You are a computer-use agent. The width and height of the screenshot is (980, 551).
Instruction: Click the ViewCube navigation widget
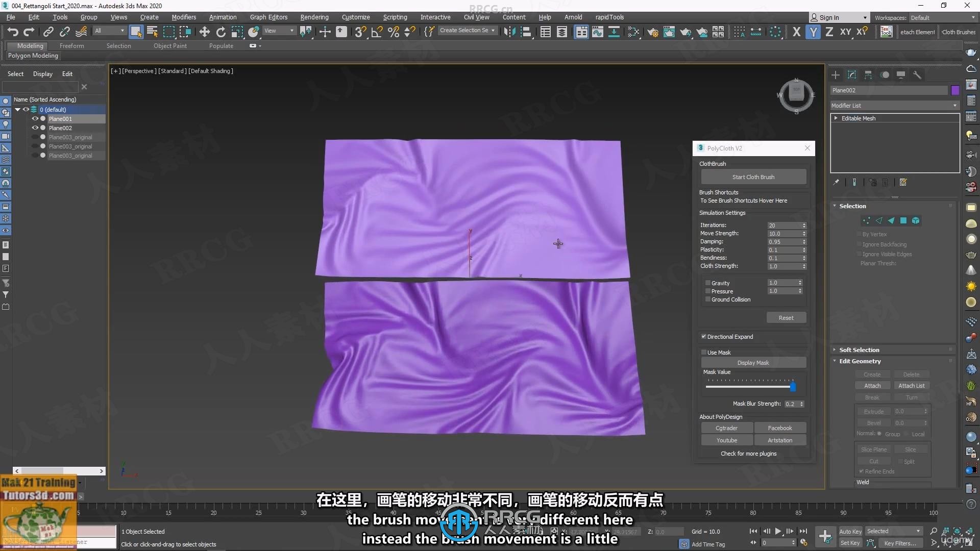[796, 95]
